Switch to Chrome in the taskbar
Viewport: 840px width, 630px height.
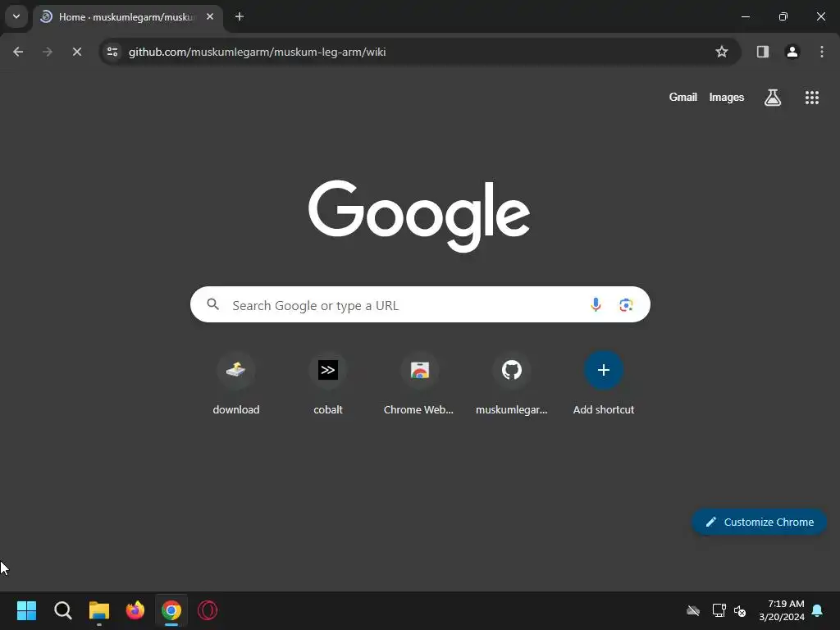(x=171, y=610)
